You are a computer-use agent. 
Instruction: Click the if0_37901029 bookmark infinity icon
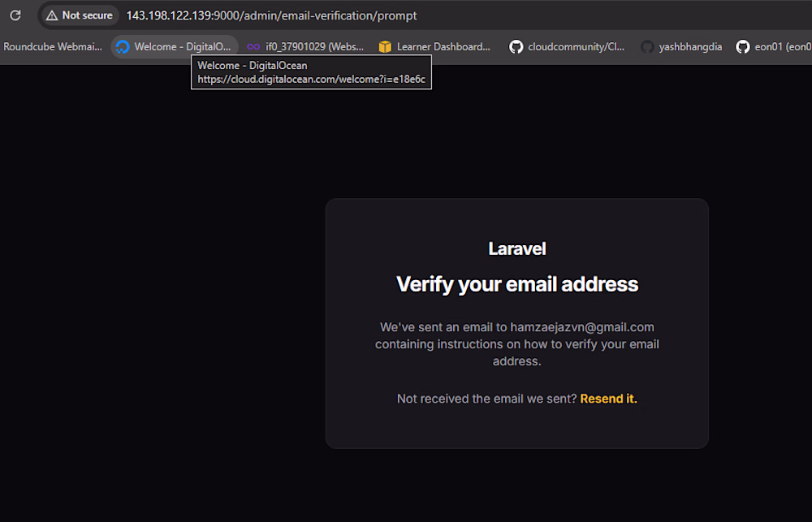click(x=253, y=47)
